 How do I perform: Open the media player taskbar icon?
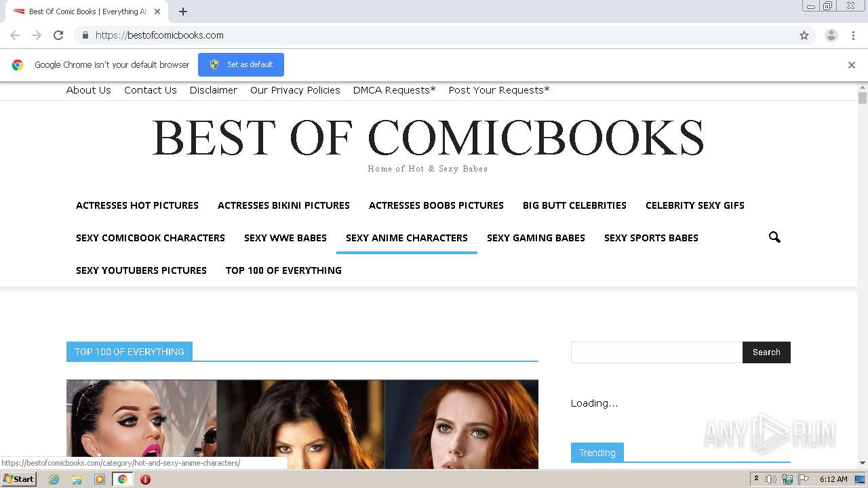[x=100, y=479]
